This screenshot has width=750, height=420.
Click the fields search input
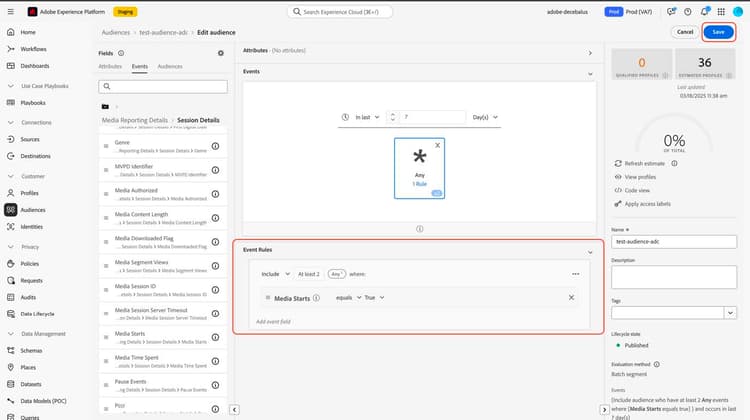(x=163, y=86)
